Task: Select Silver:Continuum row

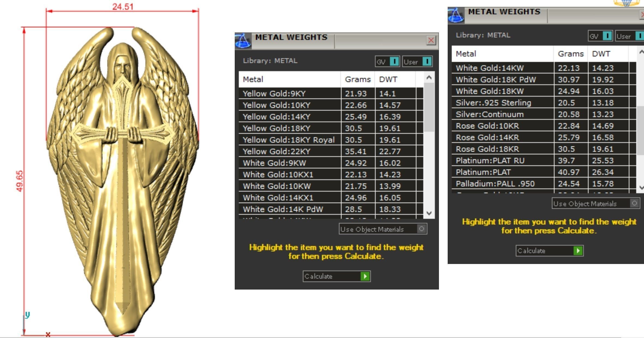Action: click(x=544, y=114)
